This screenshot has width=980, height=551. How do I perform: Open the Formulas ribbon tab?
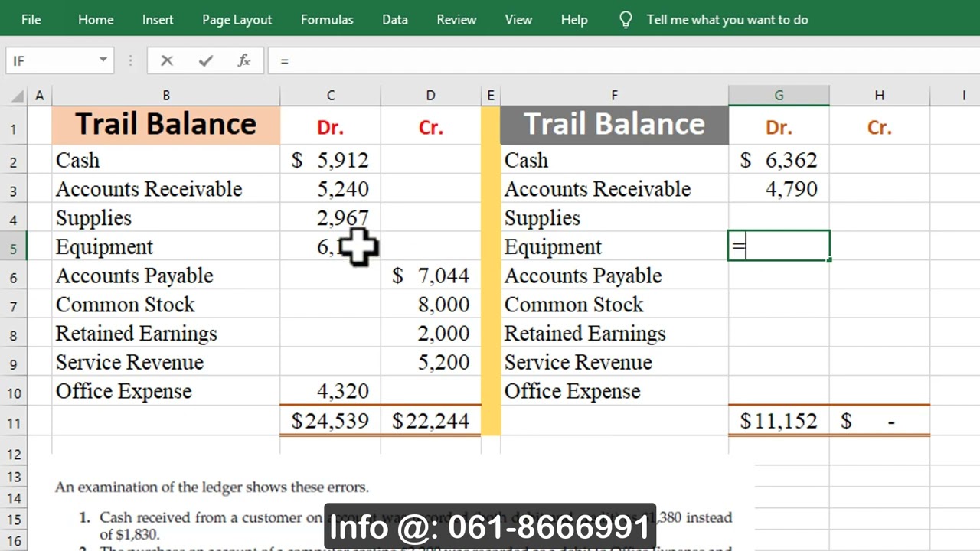[x=327, y=20]
